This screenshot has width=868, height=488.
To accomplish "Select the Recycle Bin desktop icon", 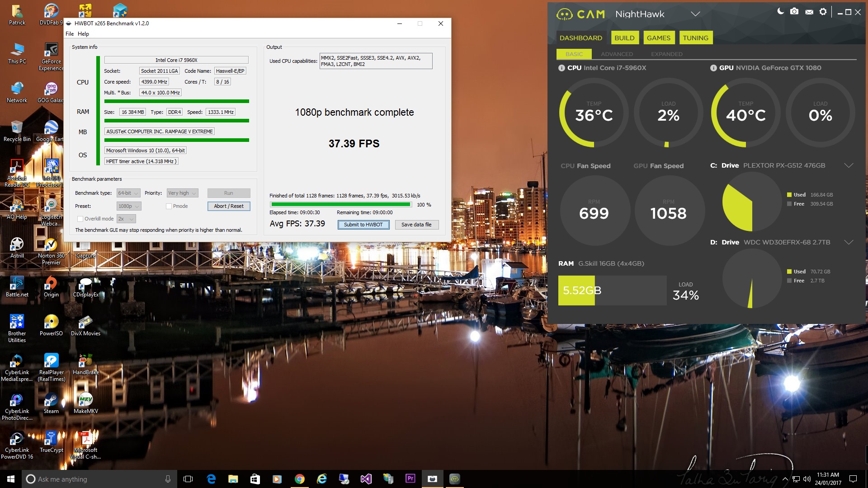I will [x=17, y=131].
